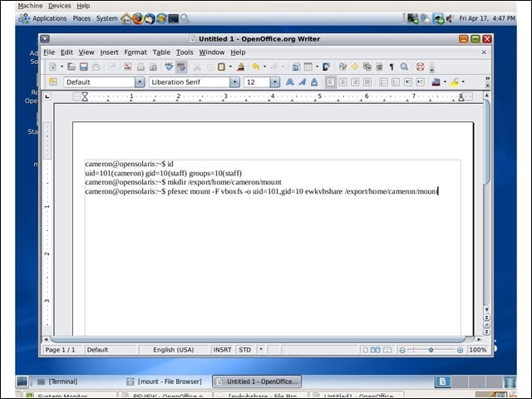Center the paragraph text
532x399 pixels.
[x=342, y=81]
